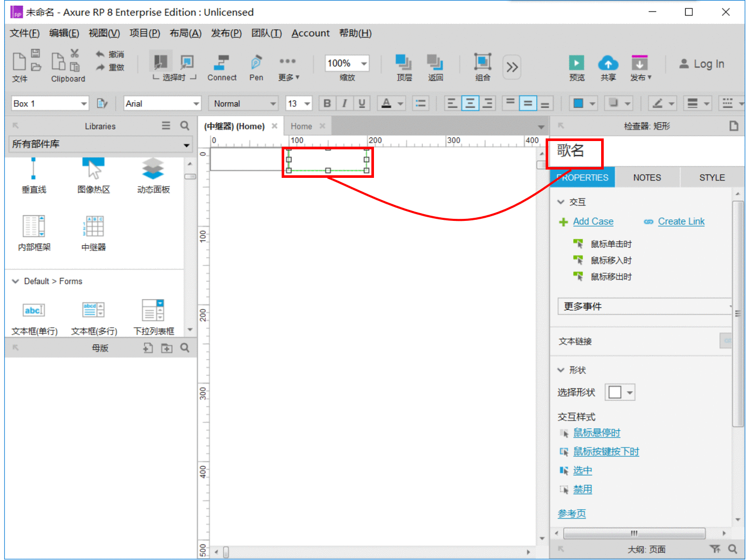
Task: Click the undo arrow (撤消)
Action: click(x=100, y=54)
